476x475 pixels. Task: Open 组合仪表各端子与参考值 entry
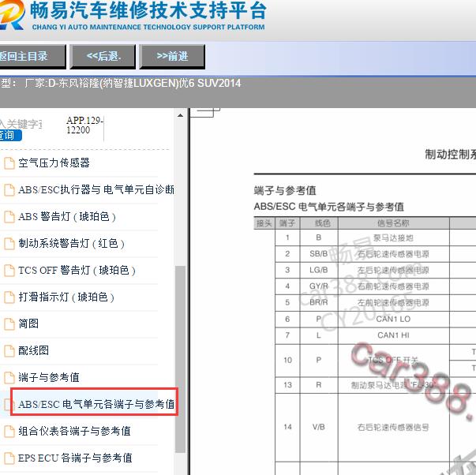click(74, 431)
